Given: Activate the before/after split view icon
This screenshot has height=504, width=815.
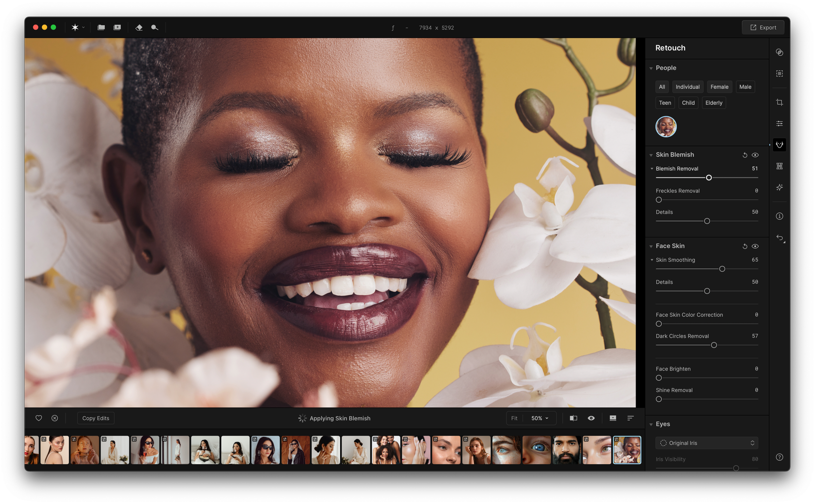Looking at the screenshot, I should [573, 418].
